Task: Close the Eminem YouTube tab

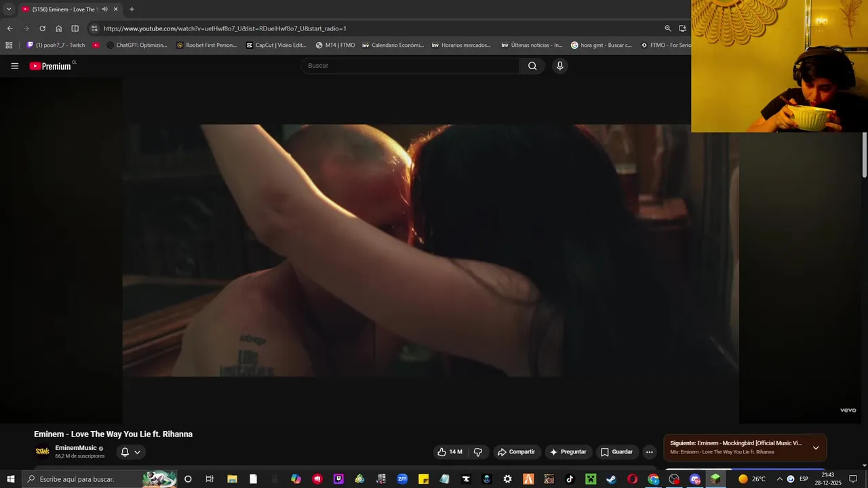Action: [x=115, y=9]
